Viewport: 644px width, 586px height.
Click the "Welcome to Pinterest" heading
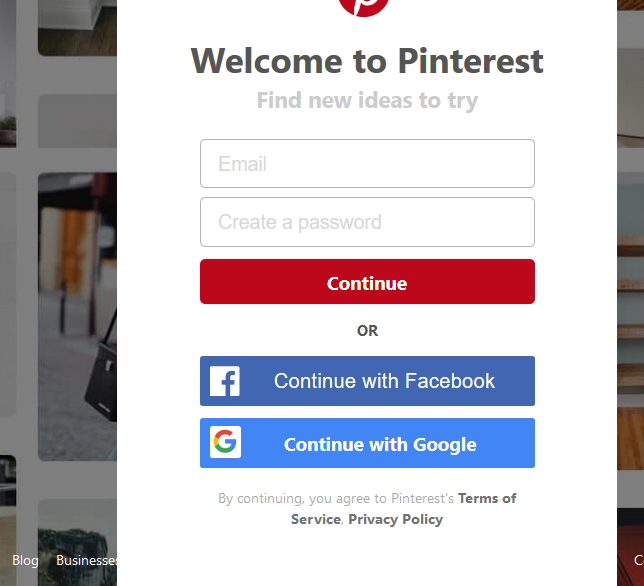click(367, 61)
